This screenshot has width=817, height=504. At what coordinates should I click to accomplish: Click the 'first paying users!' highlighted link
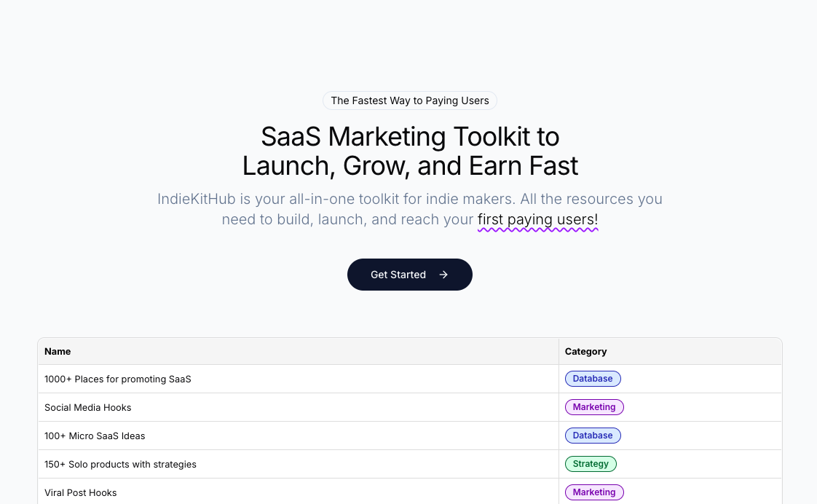(537, 219)
